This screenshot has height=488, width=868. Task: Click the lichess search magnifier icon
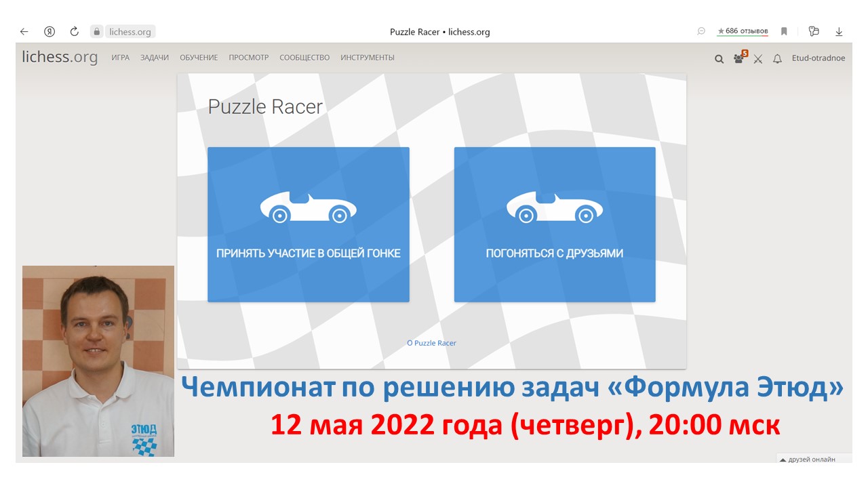719,59
